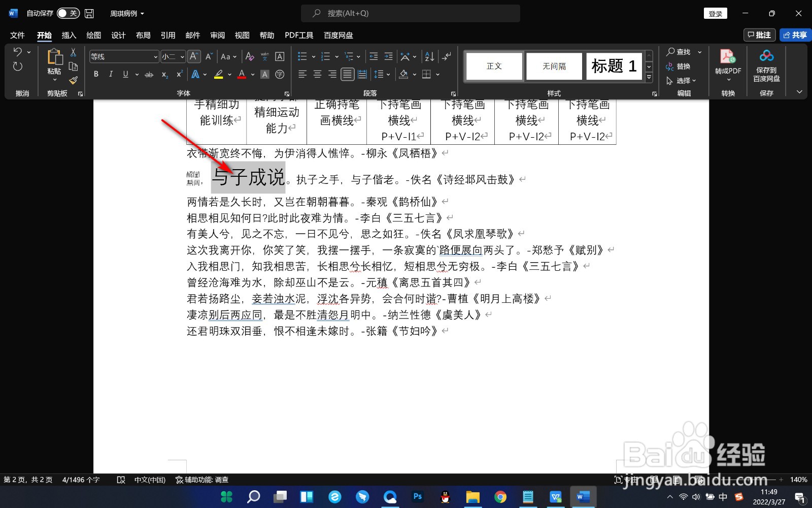The height and width of the screenshot is (508, 812).
Task: Decrease font size with small A
Action: (209, 56)
